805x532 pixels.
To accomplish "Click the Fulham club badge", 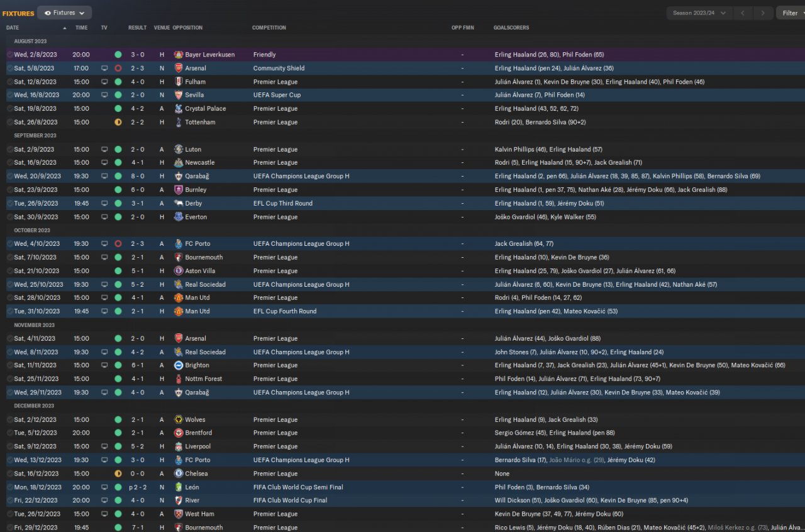I will (179, 82).
